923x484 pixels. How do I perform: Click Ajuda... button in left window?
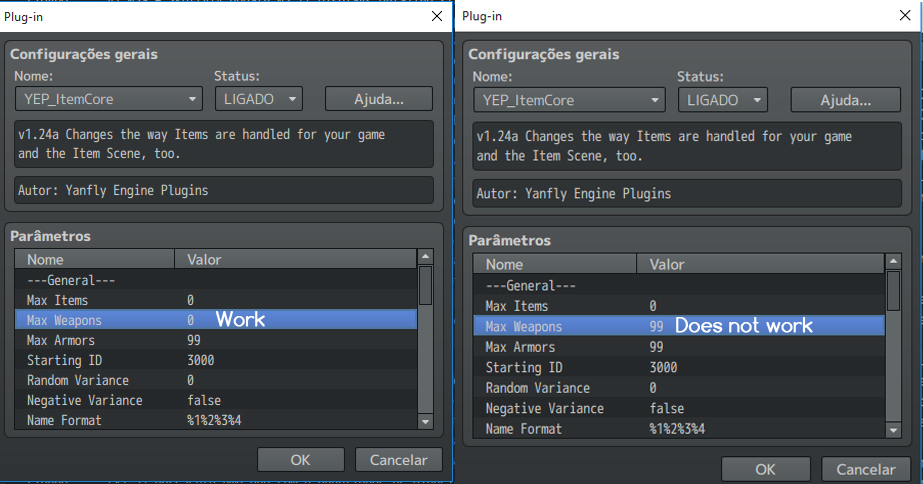[x=379, y=99]
